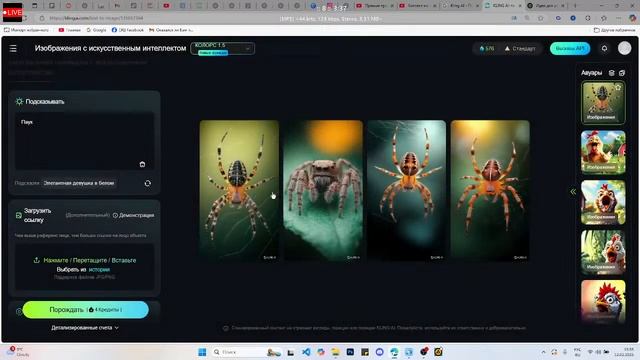Click the taskbar search box
Image resolution: width=640 pixels, height=360 pixels.
pyautogui.click(x=247, y=352)
